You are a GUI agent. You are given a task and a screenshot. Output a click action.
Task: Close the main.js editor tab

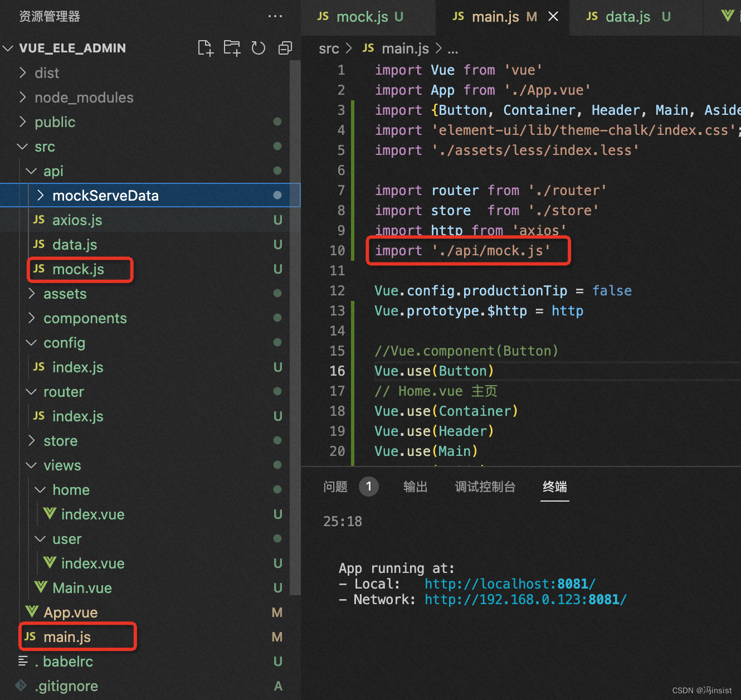553,17
